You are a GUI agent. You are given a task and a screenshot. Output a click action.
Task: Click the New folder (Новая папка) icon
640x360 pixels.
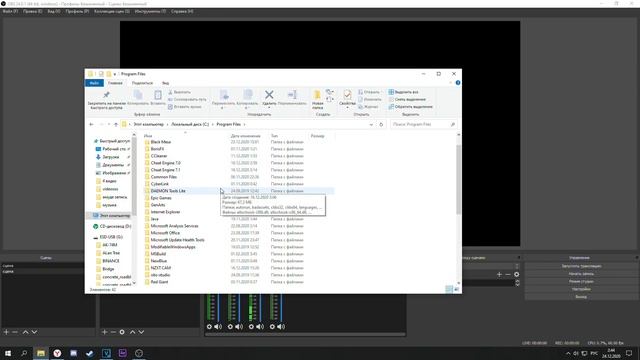317,95
